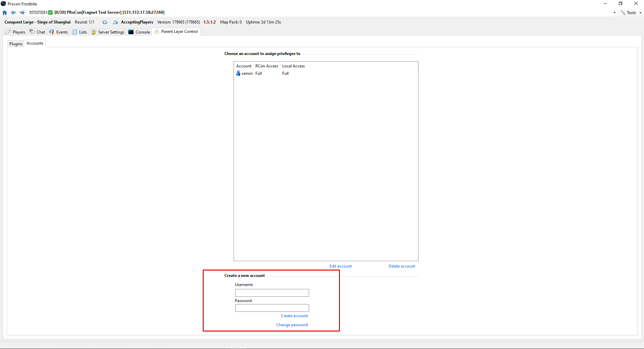Click the AcceptingPlayers status text
Screen dimensions: 644x349
click(x=137, y=22)
